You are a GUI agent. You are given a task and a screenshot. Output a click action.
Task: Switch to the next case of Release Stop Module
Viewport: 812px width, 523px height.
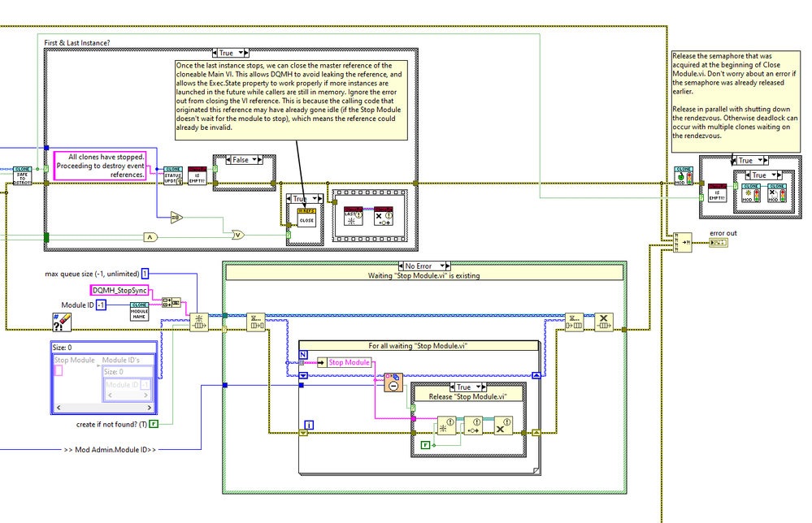[x=484, y=387]
